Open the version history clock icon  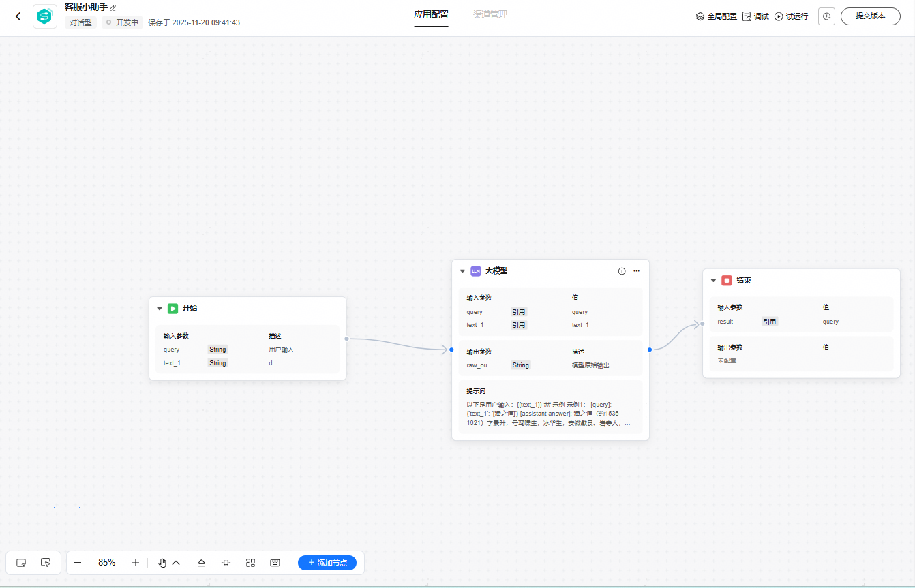[x=826, y=16]
